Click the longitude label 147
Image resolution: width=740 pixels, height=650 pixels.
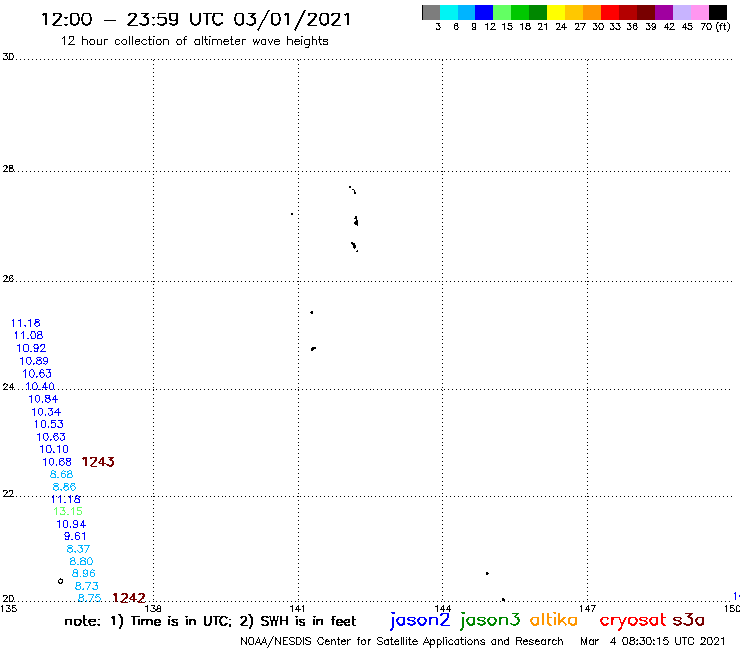pyautogui.click(x=587, y=608)
